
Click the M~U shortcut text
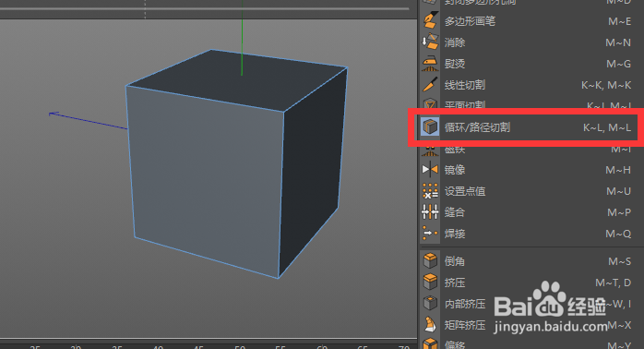(x=618, y=191)
